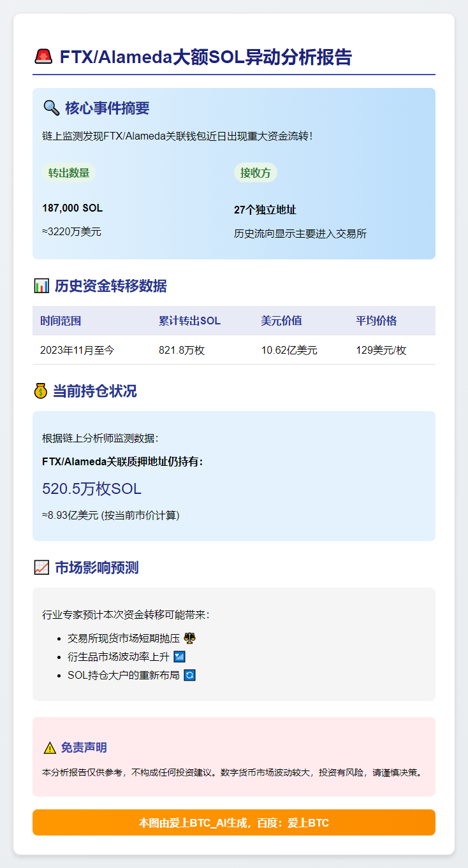Click the rising chart icon beside 市场影响预测
Image resolution: width=468 pixels, height=868 pixels.
pos(41,567)
